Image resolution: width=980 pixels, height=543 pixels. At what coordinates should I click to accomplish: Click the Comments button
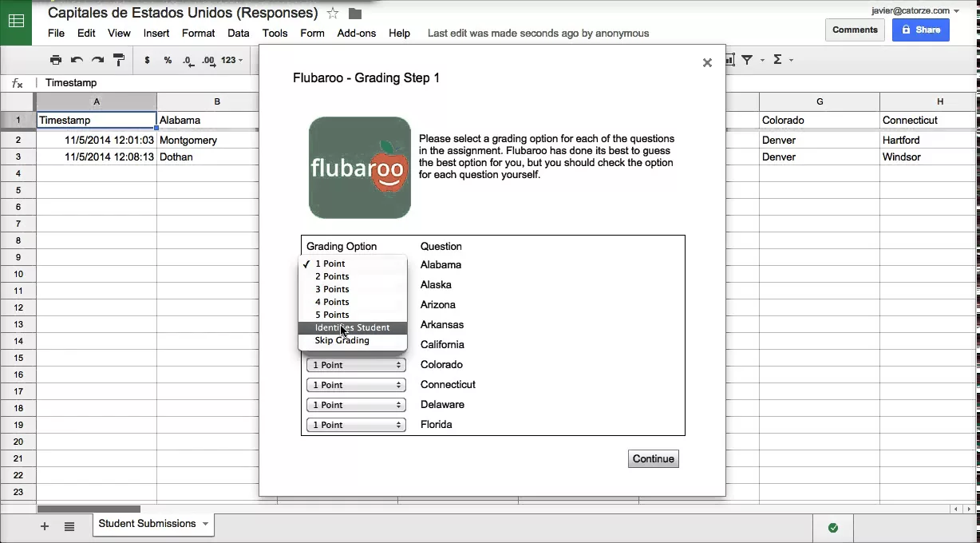pos(855,30)
